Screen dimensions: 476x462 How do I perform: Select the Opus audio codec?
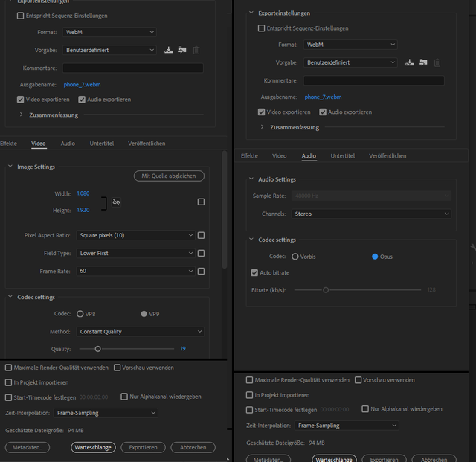[x=375, y=257]
